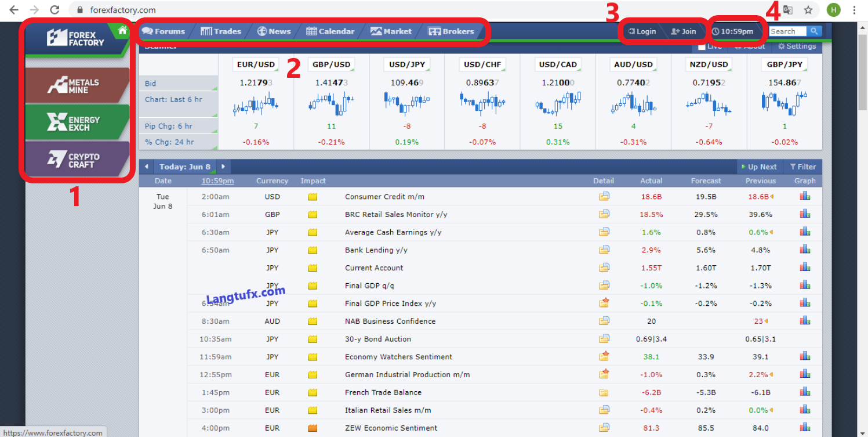
Task: Open detail folder for Current Account
Action: (604, 268)
